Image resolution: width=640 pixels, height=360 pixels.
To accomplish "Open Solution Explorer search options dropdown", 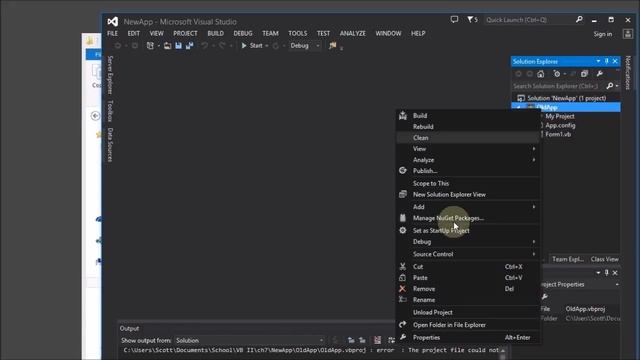I will [x=617, y=86].
